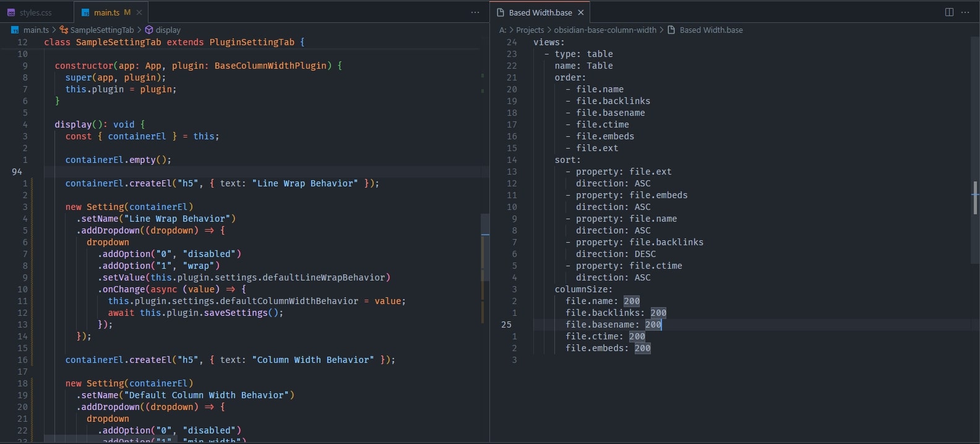Close the main.ts tab

pyautogui.click(x=139, y=12)
